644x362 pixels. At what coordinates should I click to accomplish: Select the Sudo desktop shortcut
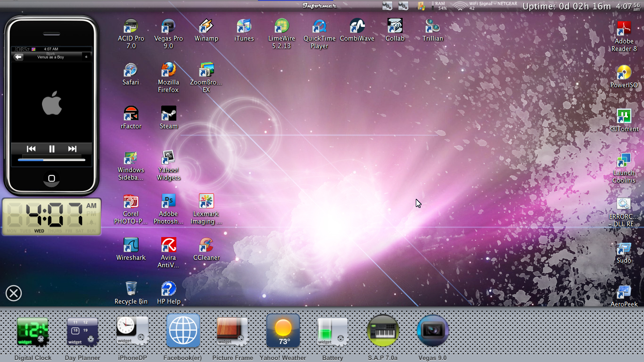624,252
